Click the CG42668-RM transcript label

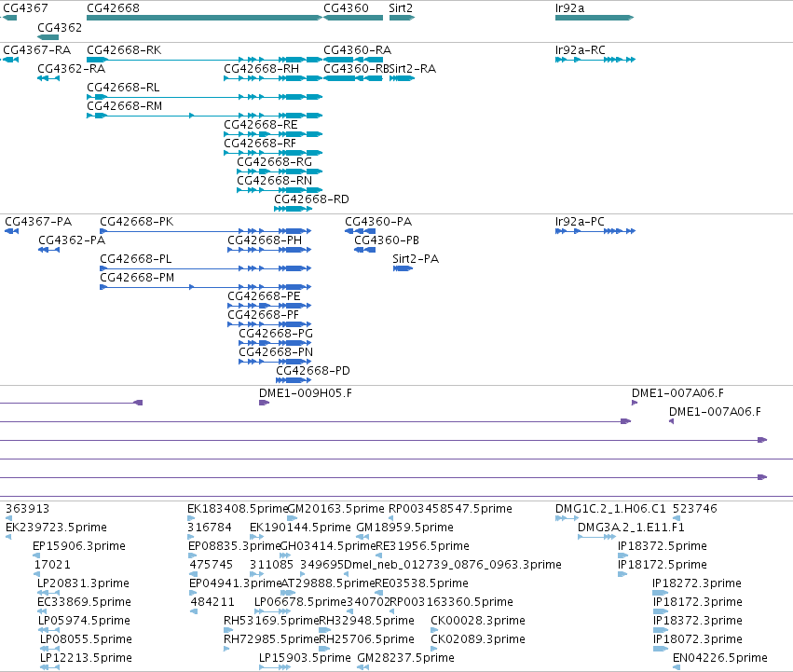125,106
